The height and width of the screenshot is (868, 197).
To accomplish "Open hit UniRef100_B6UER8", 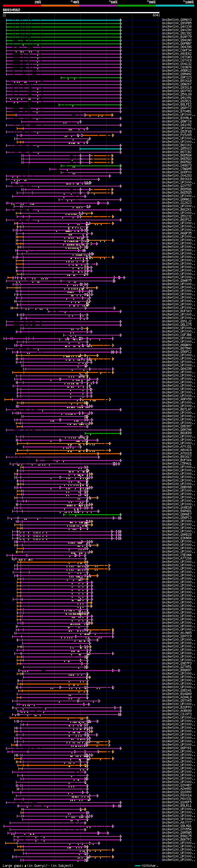I will [x=177, y=433].
